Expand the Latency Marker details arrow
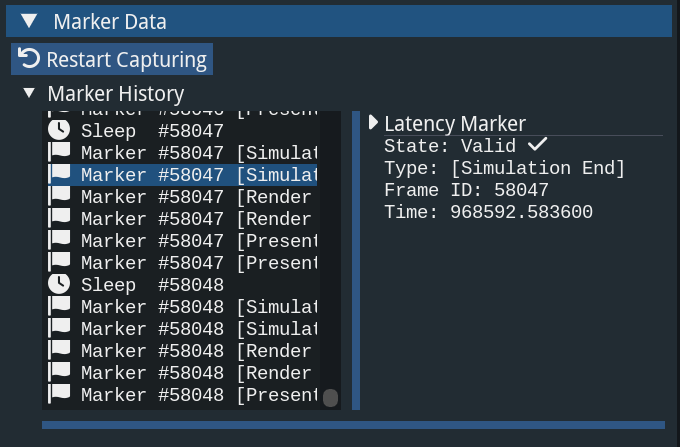This screenshot has height=447, width=680. click(x=374, y=123)
